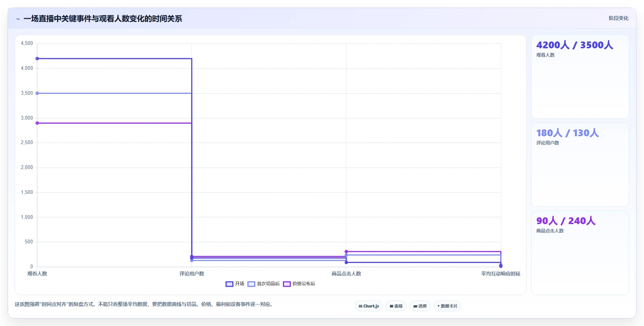This screenshot has width=644, height=326.
Task: Click the 开场 legend color box
Action: click(x=229, y=284)
